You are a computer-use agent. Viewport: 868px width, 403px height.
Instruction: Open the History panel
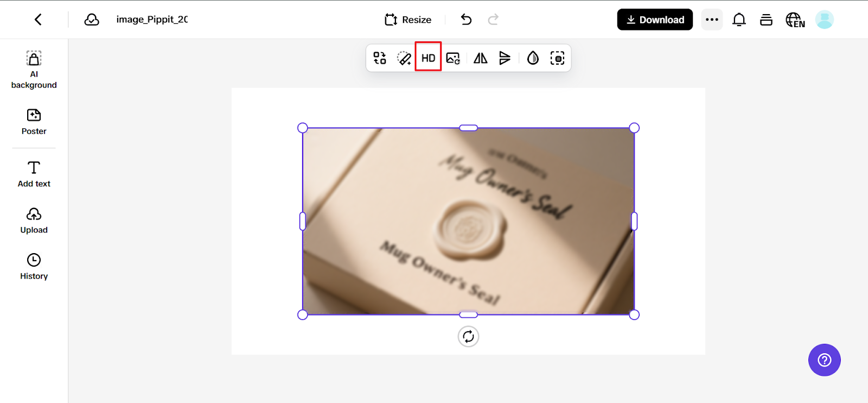tap(34, 266)
